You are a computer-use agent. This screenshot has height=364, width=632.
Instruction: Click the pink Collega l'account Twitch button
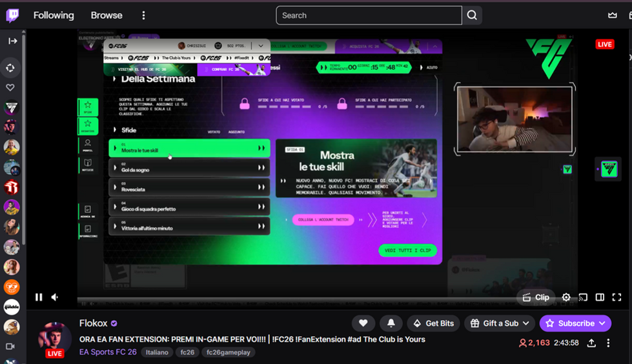click(323, 219)
